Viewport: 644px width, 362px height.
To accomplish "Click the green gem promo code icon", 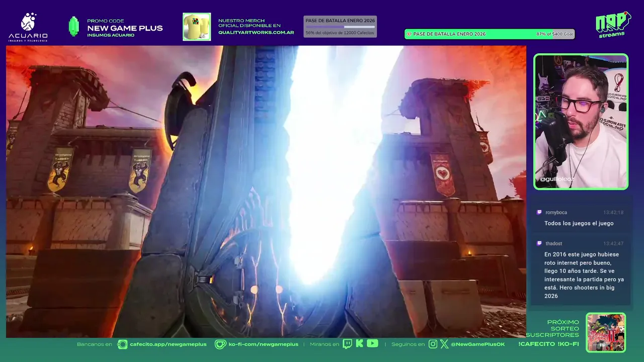I will click(x=74, y=27).
